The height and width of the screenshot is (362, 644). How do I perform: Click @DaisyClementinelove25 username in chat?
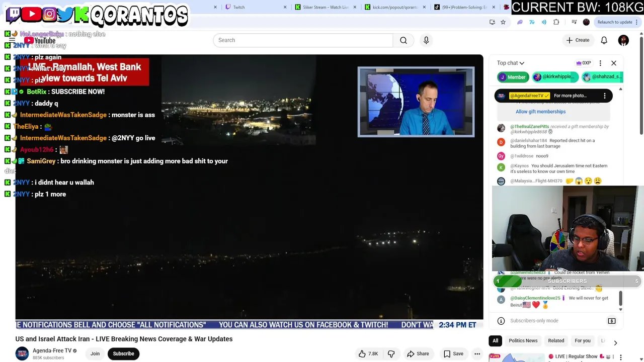tap(535, 298)
